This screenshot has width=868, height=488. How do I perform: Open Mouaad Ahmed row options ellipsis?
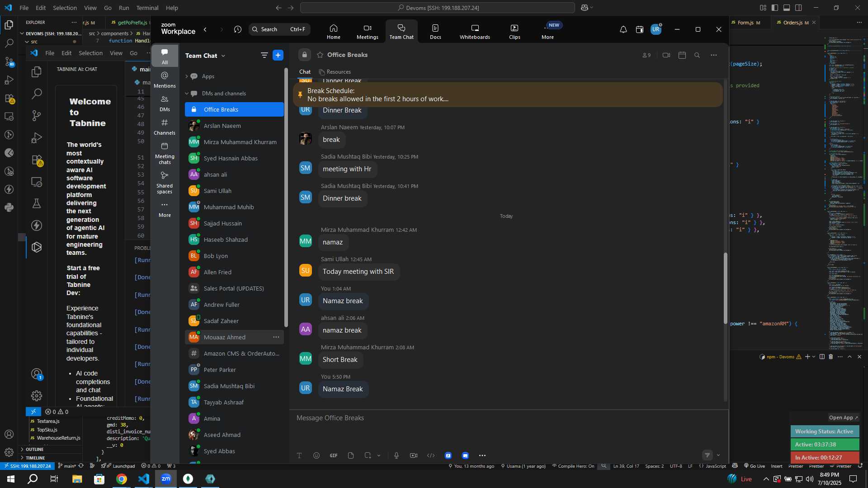click(276, 337)
